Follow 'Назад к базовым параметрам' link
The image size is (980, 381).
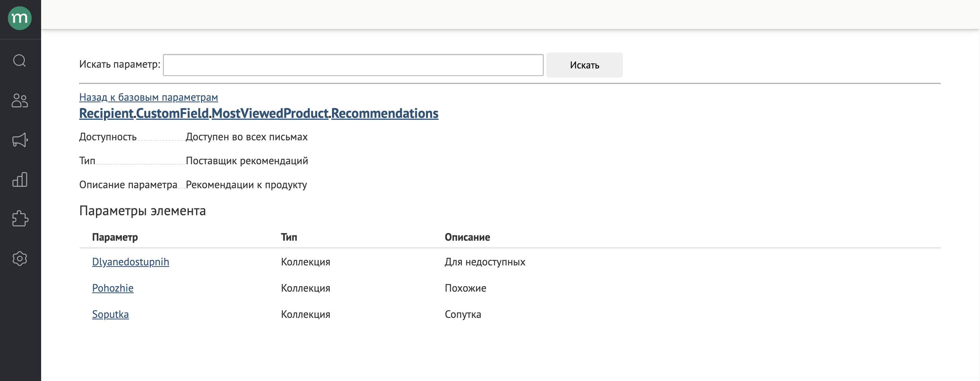point(148,97)
